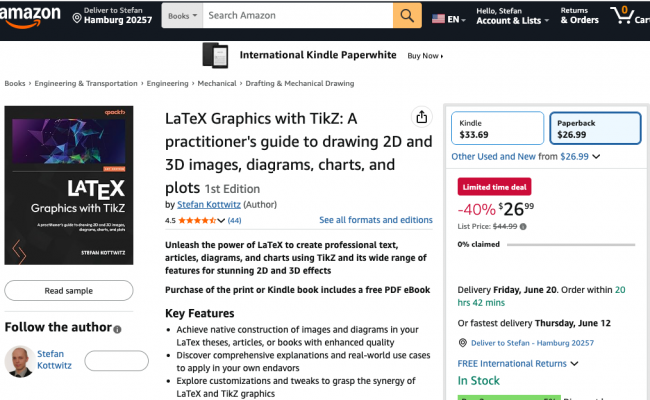Select the Paperback $26.99 format option
Screen dimensions: 650x400
594,128
